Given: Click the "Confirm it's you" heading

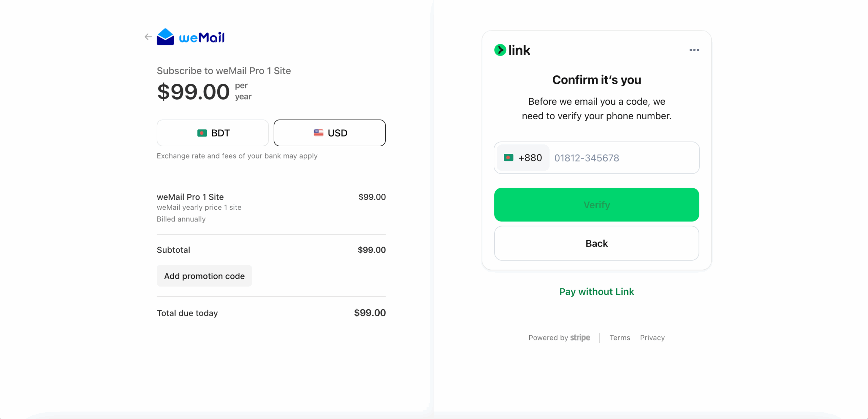Looking at the screenshot, I should 596,80.
